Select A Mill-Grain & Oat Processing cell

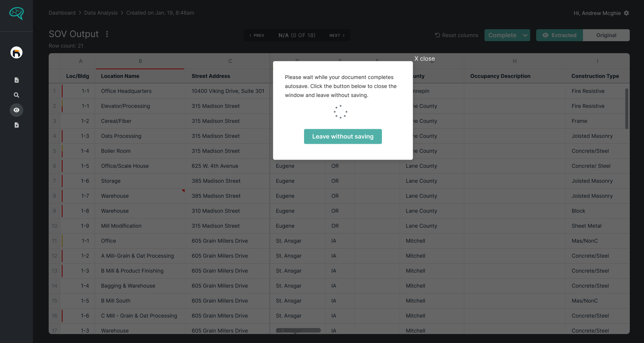[140, 256]
